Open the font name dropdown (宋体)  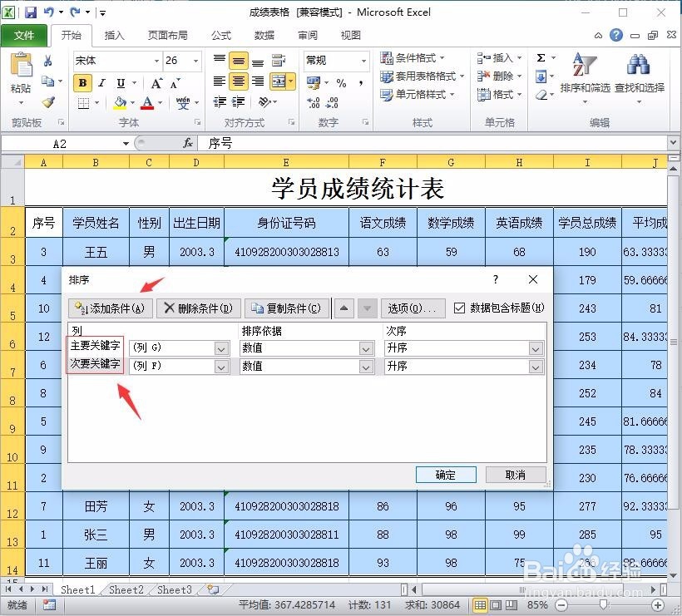pos(156,61)
